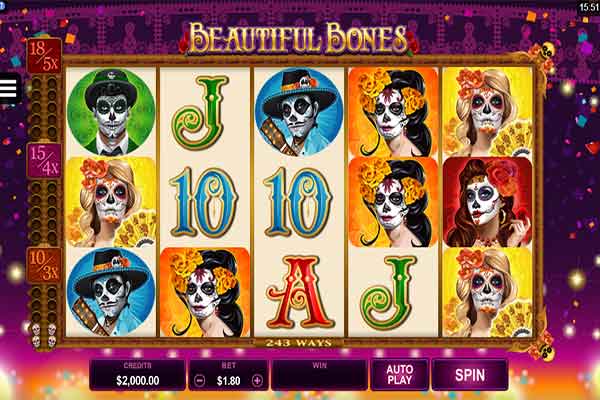The image size is (600, 400).
Task: Click the 243 WAYS label
Action: pyautogui.click(x=299, y=343)
